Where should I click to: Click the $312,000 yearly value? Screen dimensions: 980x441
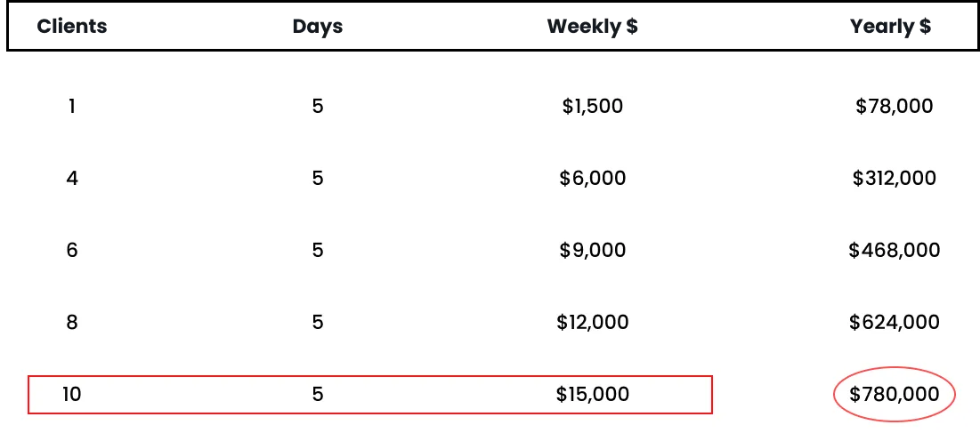pos(895,178)
